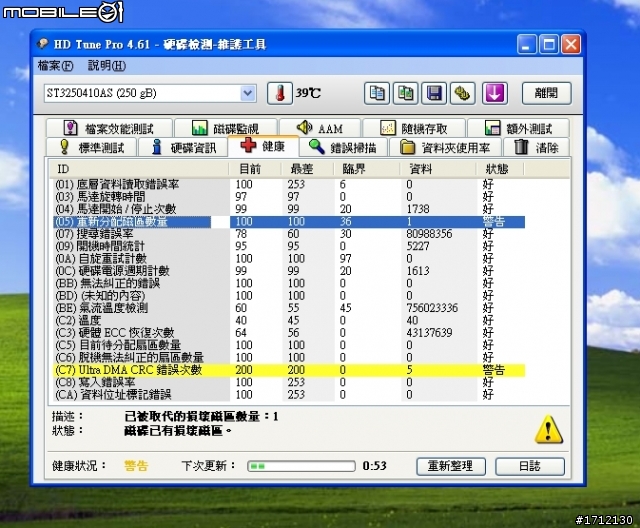Click the thermometer temperature icon
Viewport: 640px width, 528px height.
[x=280, y=93]
